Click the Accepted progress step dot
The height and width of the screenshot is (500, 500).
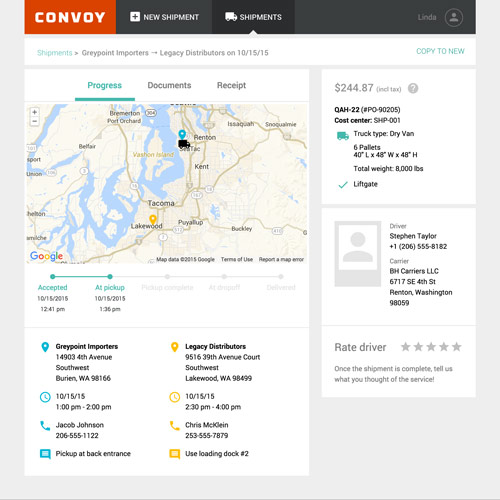click(52, 277)
